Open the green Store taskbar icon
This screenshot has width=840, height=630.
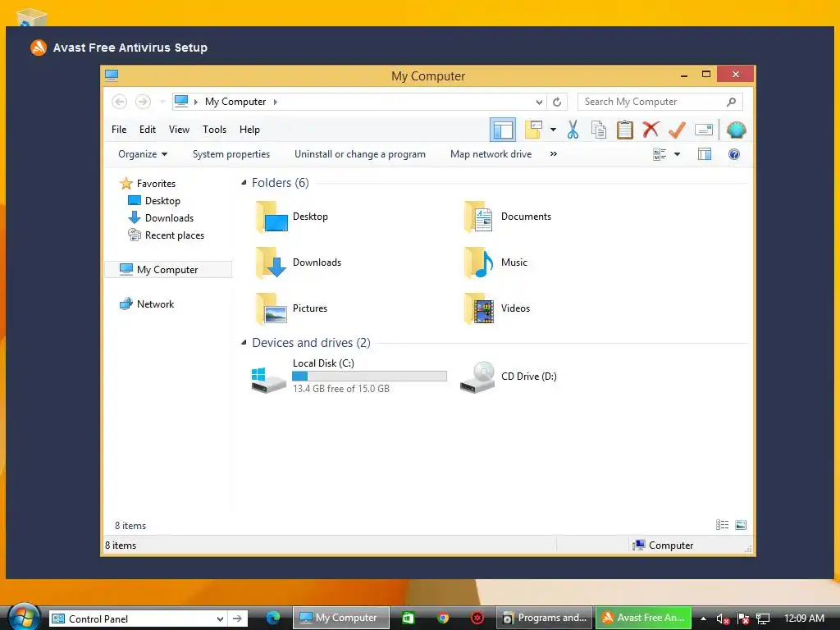pyautogui.click(x=409, y=618)
